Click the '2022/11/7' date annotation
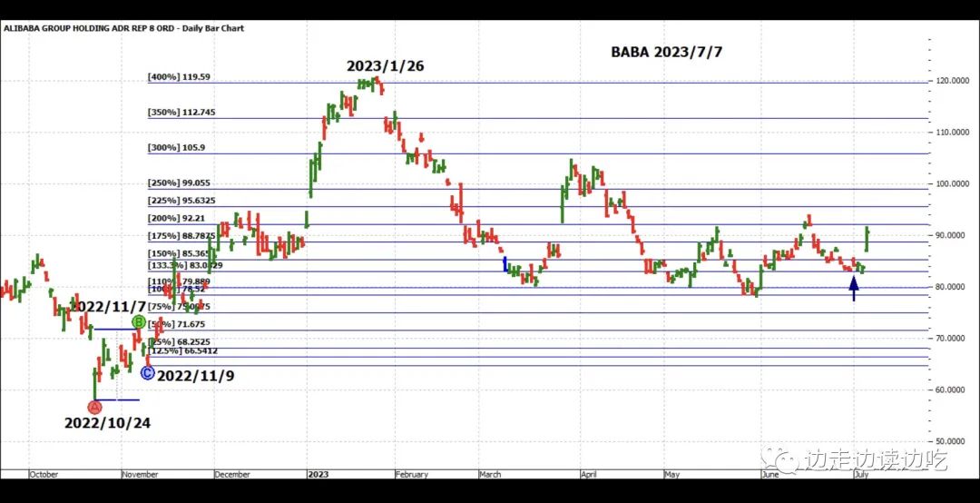Screen dimensions: 980x503 pyautogui.click(x=107, y=307)
